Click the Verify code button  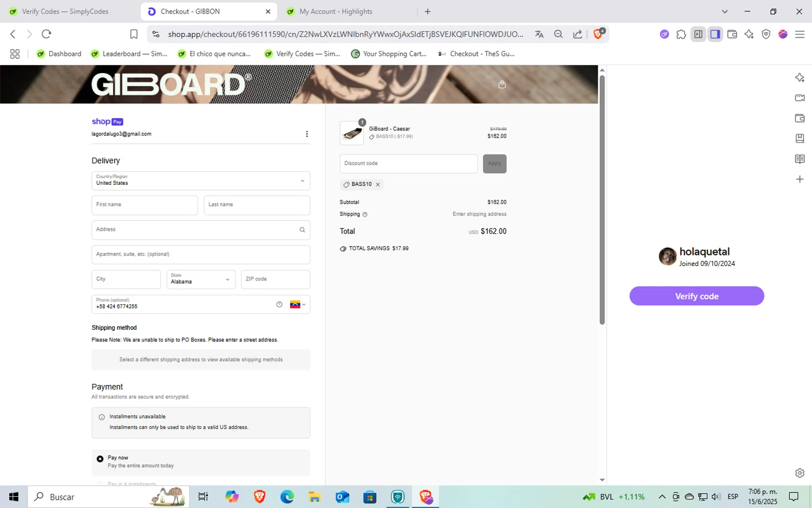[697, 296]
